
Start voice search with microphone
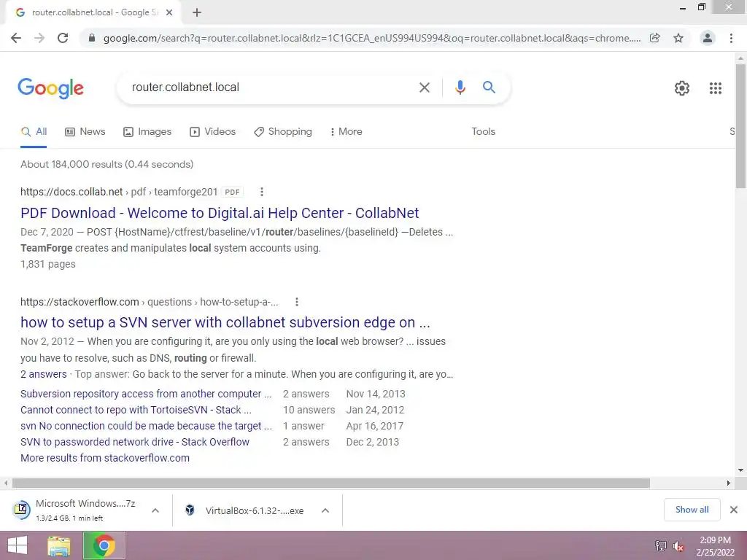(460, 87)
